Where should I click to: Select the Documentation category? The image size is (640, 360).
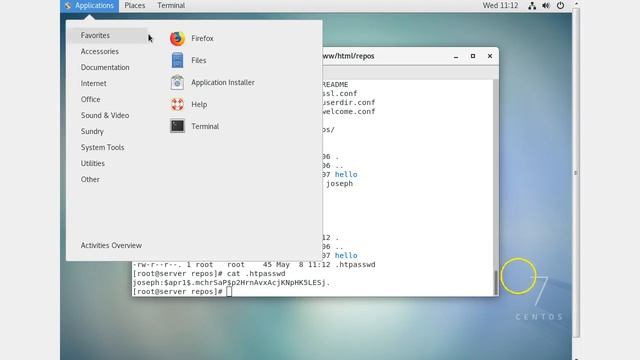click(105, 67)
